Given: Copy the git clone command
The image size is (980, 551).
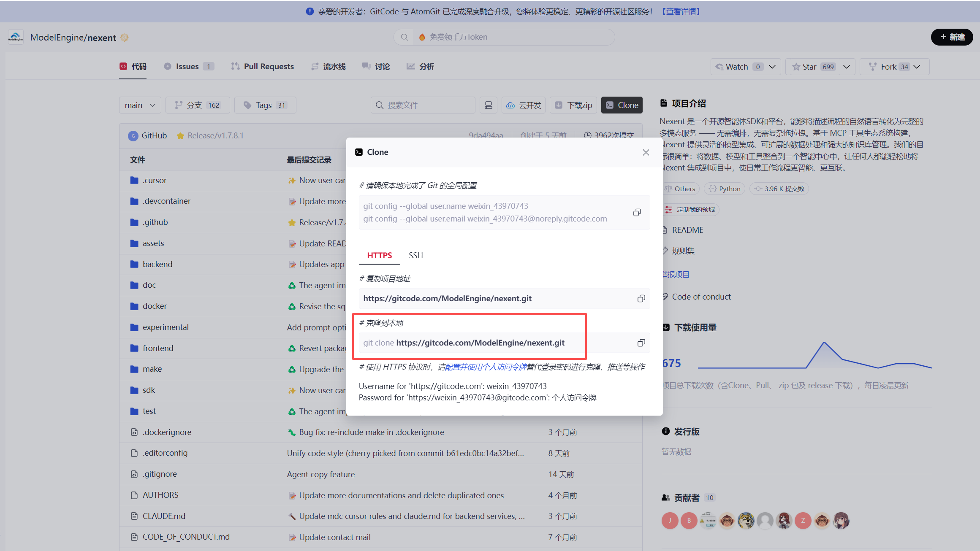Looking at the screenshot, I should tap(641, 343).
